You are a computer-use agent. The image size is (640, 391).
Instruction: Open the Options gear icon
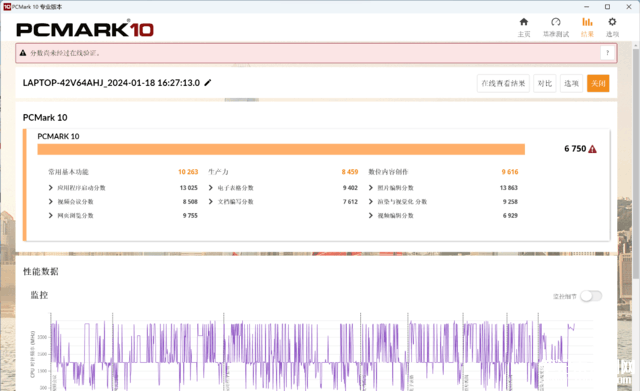612,22
